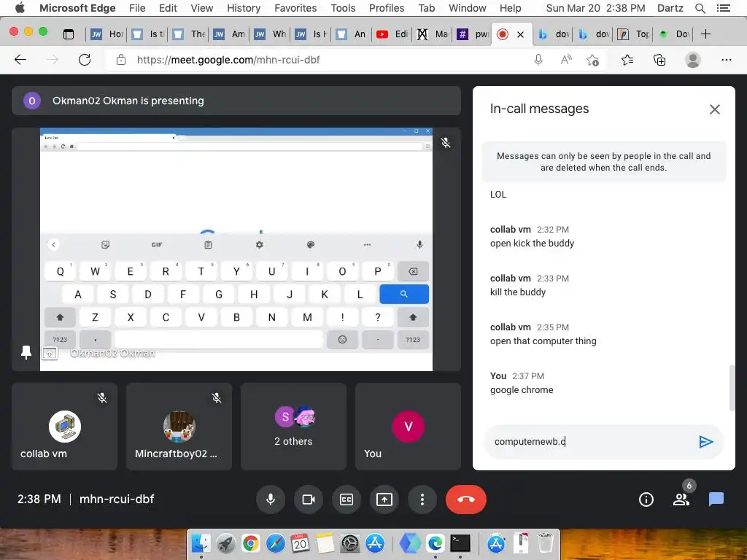Open the Apple menu
This screenshot has width=747, height=560.
coord(20,8)
